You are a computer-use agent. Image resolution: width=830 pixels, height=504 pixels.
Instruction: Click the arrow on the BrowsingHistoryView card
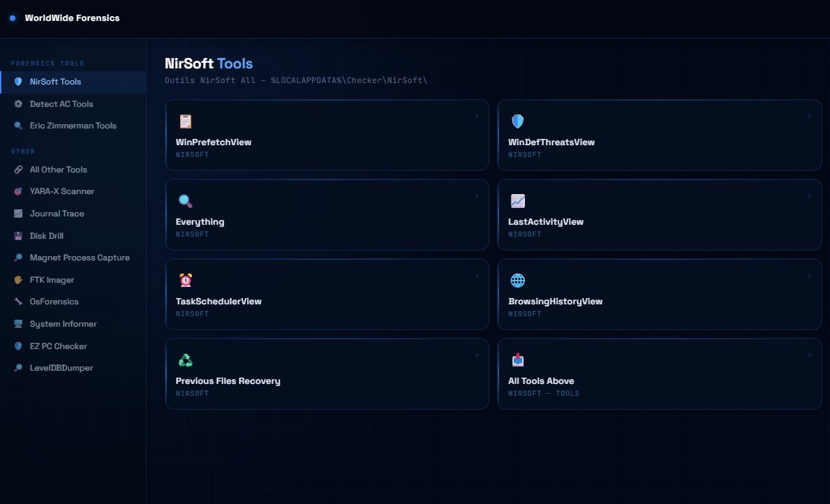[809, 275]
